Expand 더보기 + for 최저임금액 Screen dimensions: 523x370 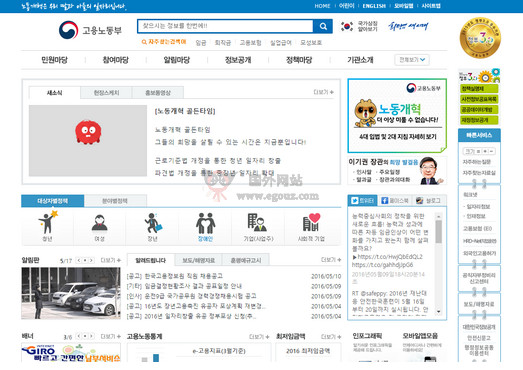click(x=331, y=337)
